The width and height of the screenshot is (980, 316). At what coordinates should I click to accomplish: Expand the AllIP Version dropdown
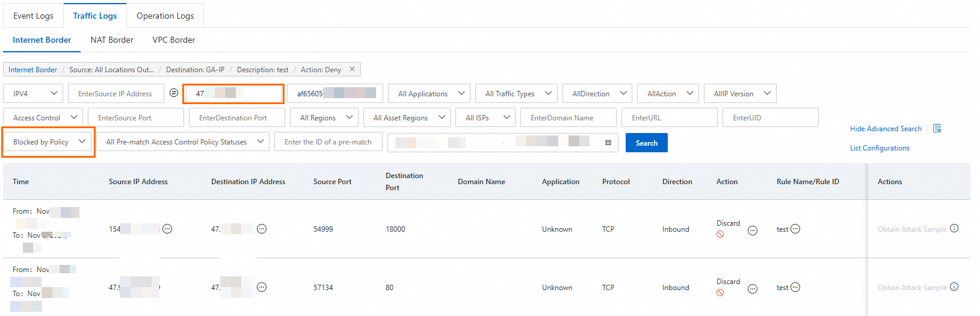point(740,93)
